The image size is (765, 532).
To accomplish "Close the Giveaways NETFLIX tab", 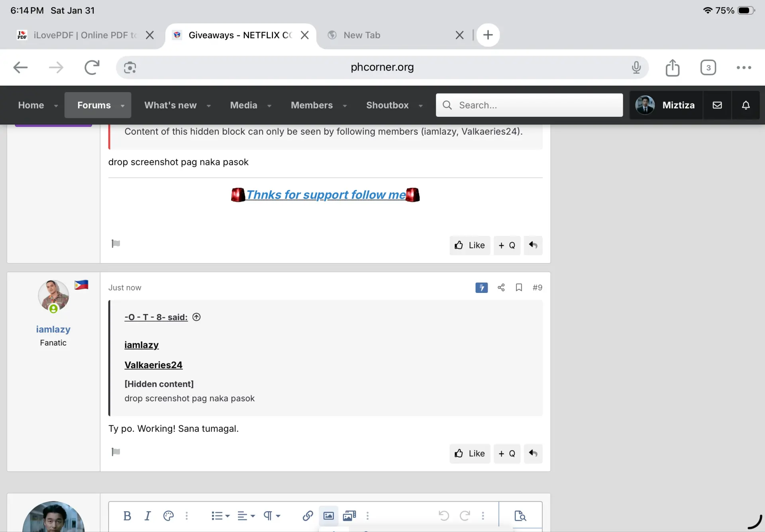I will (x=305, y=35).
